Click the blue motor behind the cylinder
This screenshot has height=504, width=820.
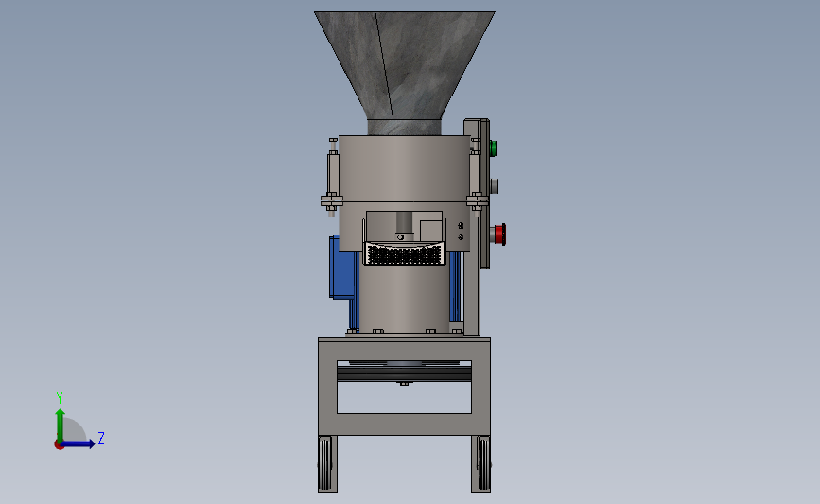[x=342, y=269]
